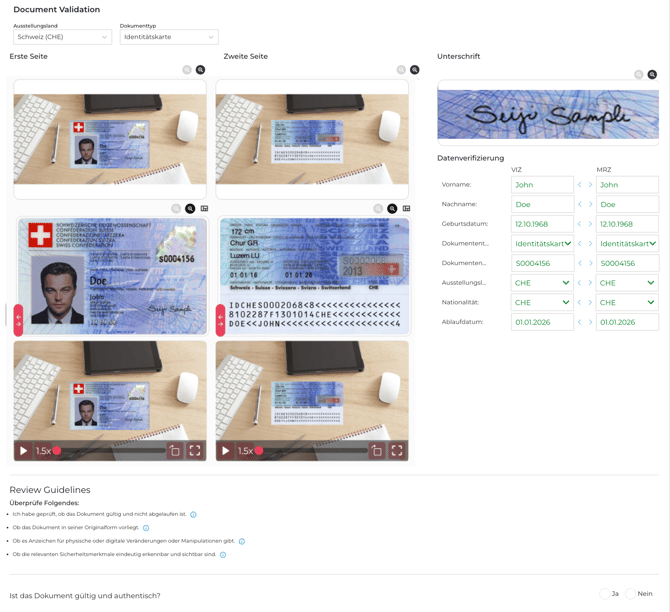670x612 pixels.
Task: Click the Zweite Seite top desk photo
Action: [312, 139]
